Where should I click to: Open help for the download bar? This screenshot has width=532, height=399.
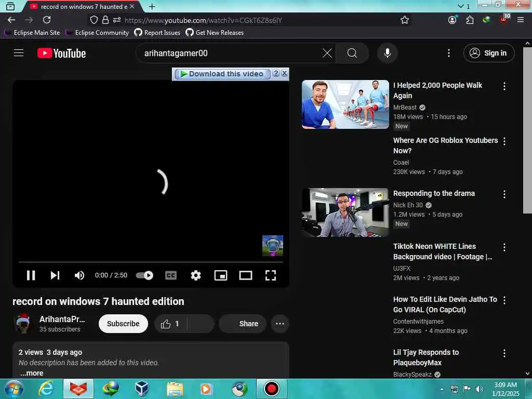click(276, 73)
